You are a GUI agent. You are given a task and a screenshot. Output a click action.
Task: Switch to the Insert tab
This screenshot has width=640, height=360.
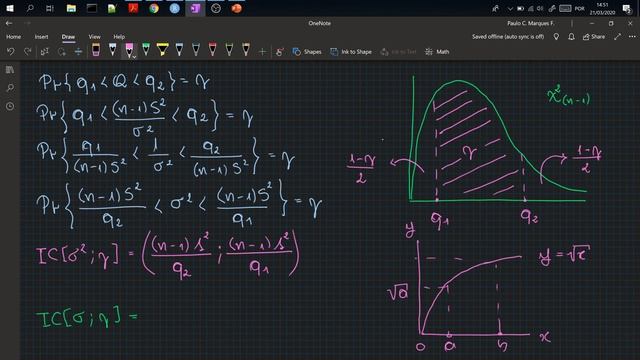coord(41,37)
